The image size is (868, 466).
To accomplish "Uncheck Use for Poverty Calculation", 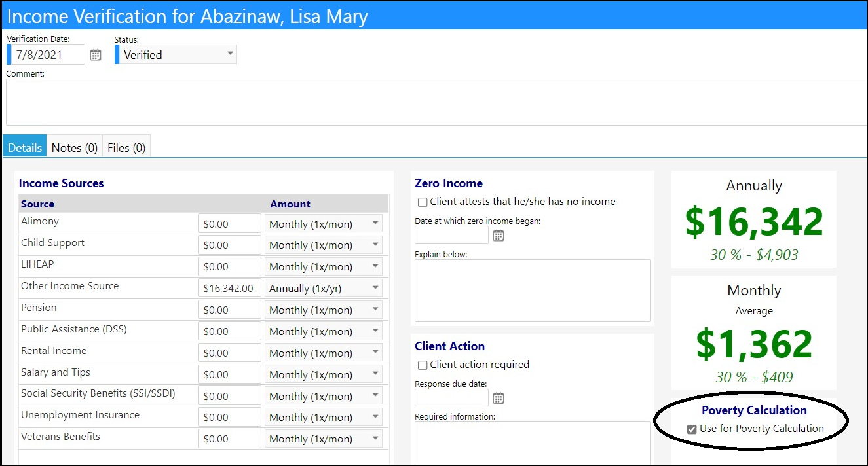I will coord(692,429).
